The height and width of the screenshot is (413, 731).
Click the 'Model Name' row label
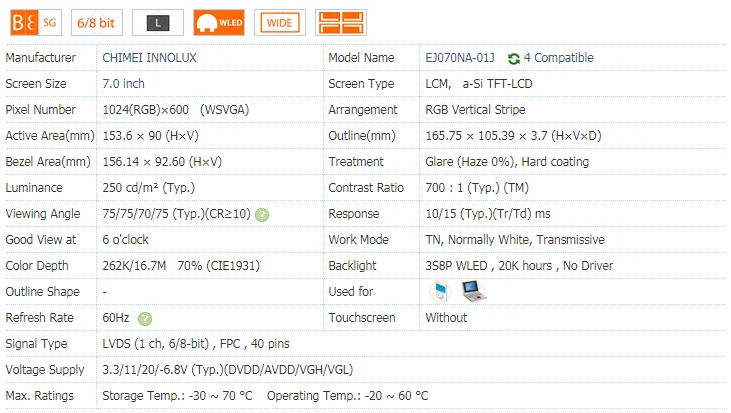(361, 58)
